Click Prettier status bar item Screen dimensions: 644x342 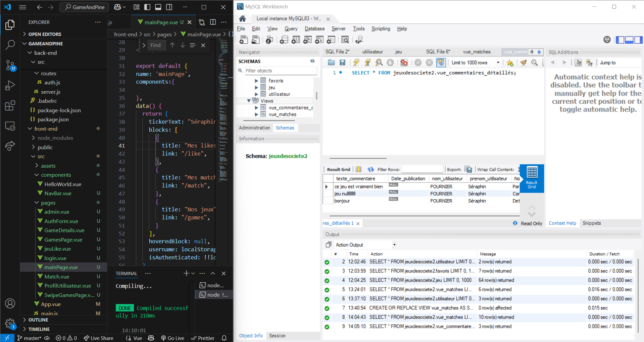pos(203,338)
